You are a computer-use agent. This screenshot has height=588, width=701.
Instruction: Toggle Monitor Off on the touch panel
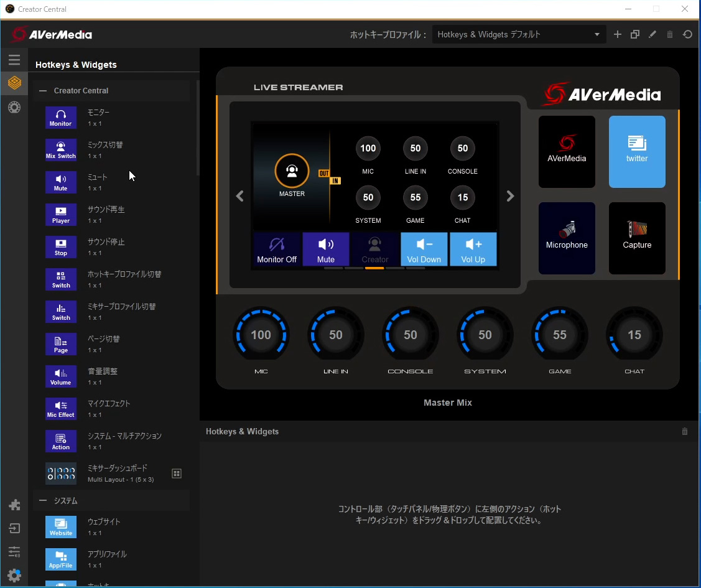pos(277,249)
